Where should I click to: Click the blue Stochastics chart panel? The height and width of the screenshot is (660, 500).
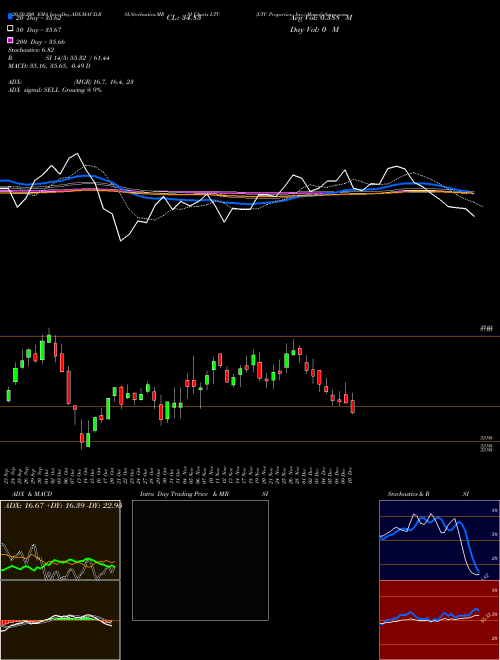(439, 540)
